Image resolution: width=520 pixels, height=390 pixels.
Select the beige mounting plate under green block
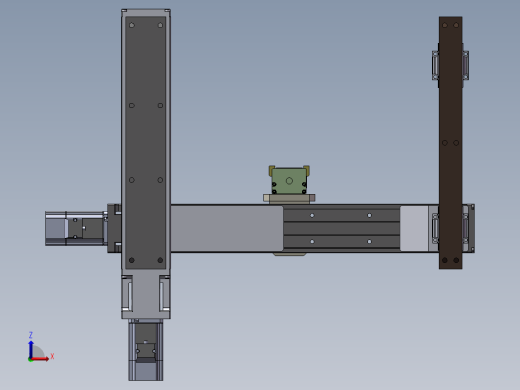[289, 198]
